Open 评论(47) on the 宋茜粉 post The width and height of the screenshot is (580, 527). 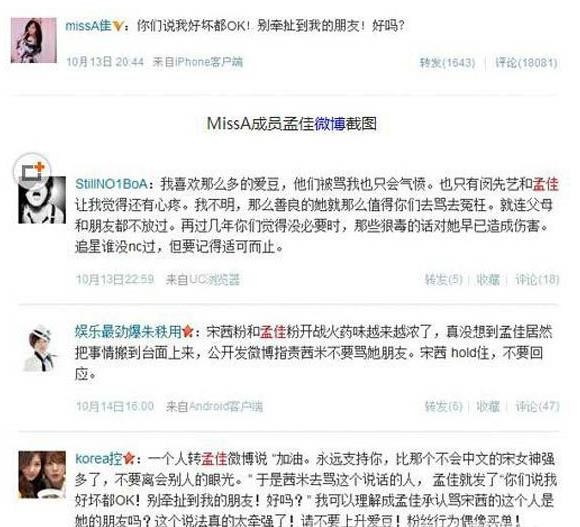coord(537,406)
